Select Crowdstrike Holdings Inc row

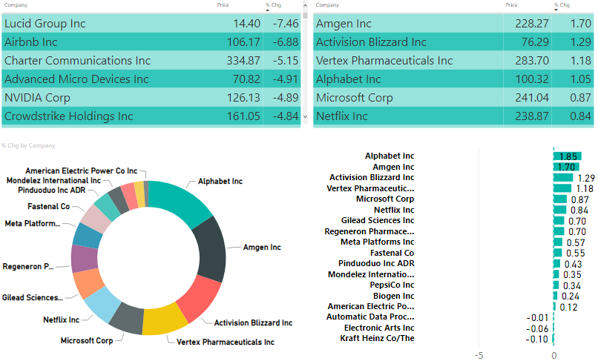pos(151,116)
